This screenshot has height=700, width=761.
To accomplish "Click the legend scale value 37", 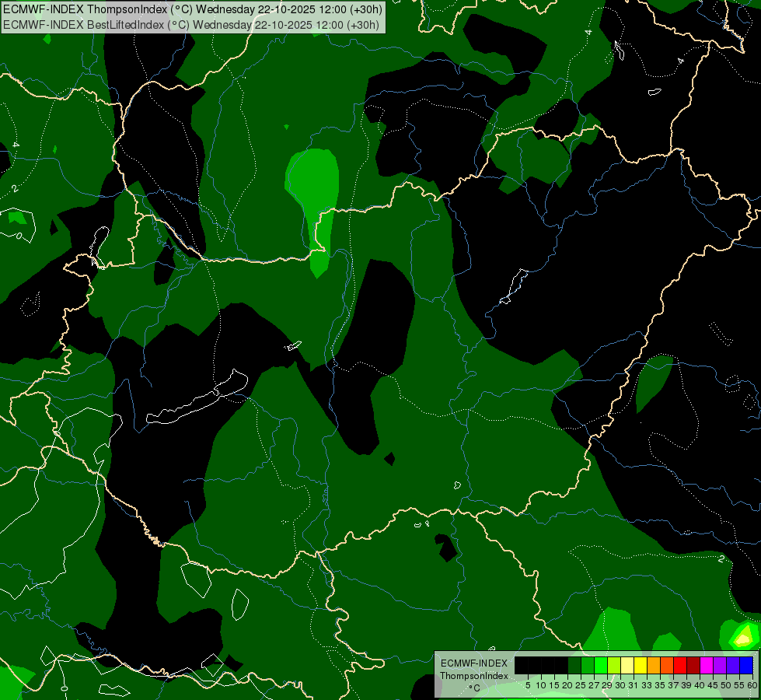I will pyautogui.click(x=673, y=685).
